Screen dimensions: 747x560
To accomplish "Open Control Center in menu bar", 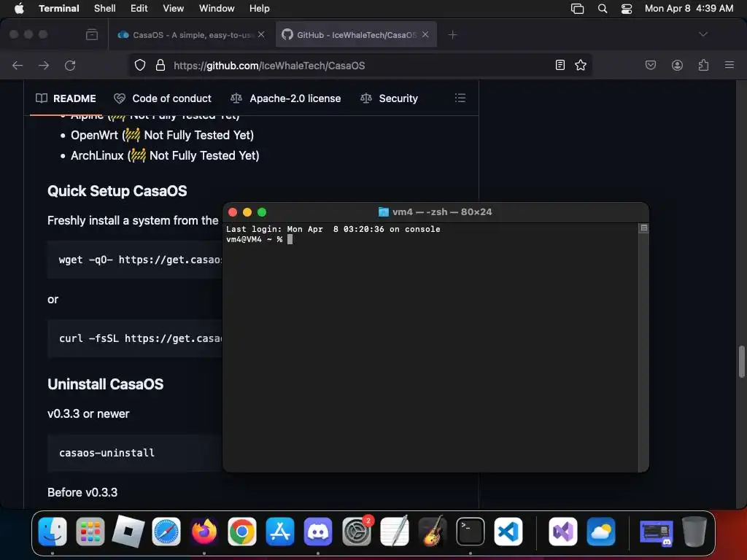I will point(627,8).
